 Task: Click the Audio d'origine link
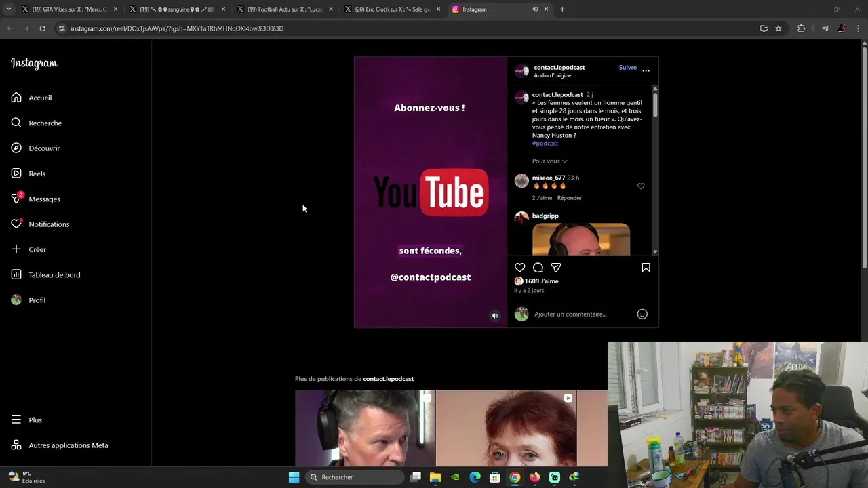552,75
